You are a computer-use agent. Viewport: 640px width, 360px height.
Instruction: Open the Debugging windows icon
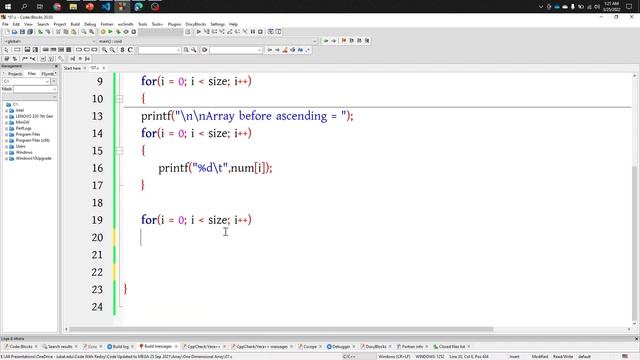click(x=270, y=32)
